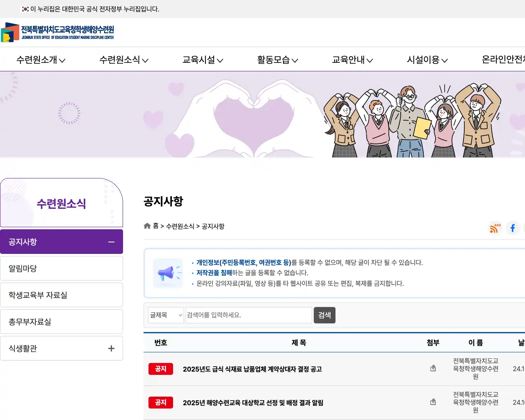Image resolution: width=525 pixels, height=420 pixels.
Task: Click the 수련원소식 breadcrumb link
Action: [180, 226]
